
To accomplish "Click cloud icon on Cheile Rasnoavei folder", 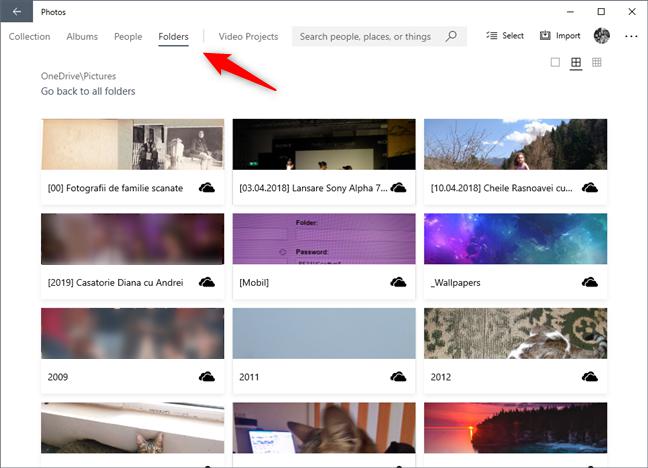I will [x=590, y=188].
